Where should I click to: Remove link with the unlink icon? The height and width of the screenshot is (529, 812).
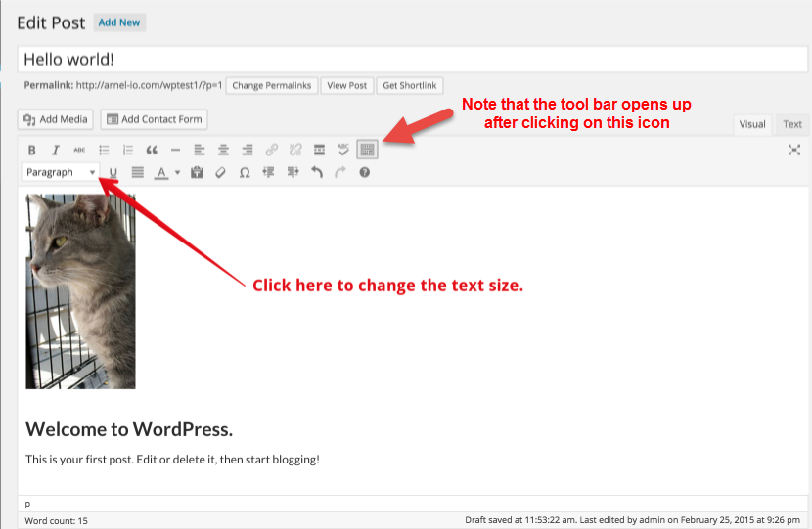[x=295, y=151]
